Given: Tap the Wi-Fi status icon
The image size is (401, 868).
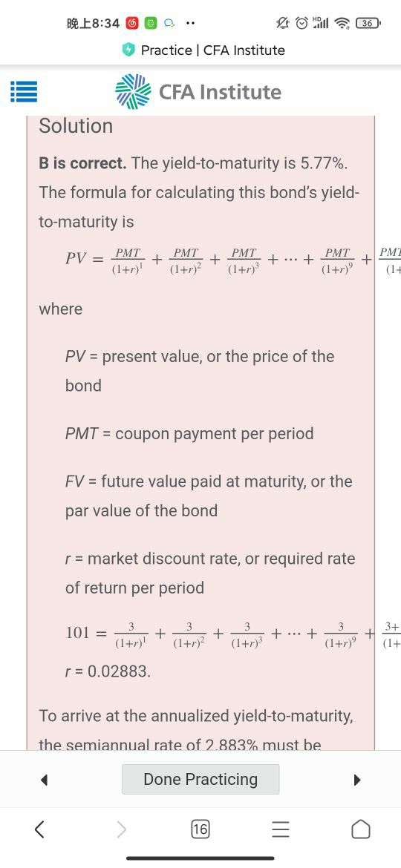Looking at the screenshot, I should pos(343,23).
